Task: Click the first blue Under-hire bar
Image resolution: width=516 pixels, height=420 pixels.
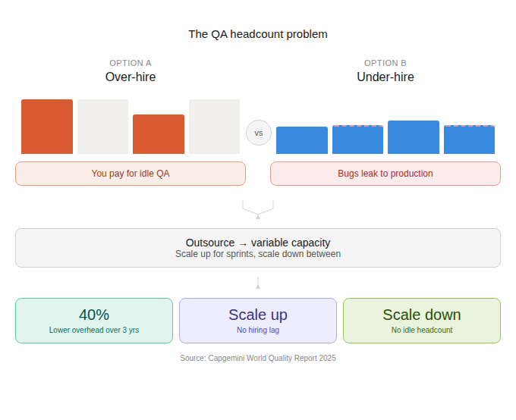Action: tap(302, 140)
